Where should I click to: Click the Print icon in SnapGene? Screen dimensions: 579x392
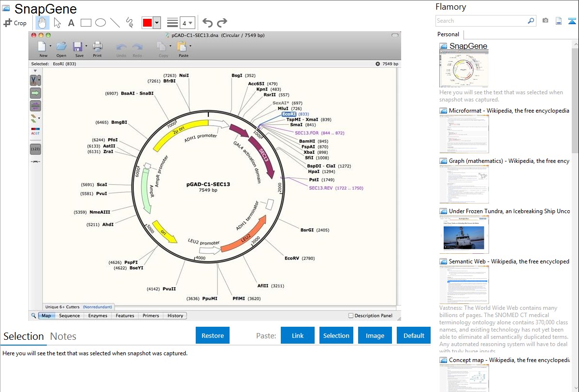tap(98, 46)
